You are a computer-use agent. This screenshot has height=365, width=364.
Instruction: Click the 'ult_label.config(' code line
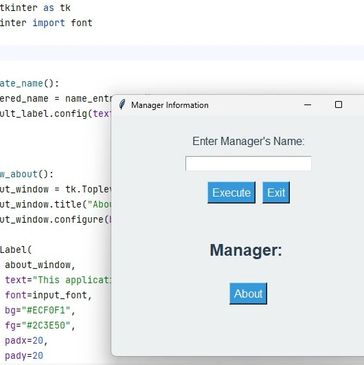tap(55, 114)
